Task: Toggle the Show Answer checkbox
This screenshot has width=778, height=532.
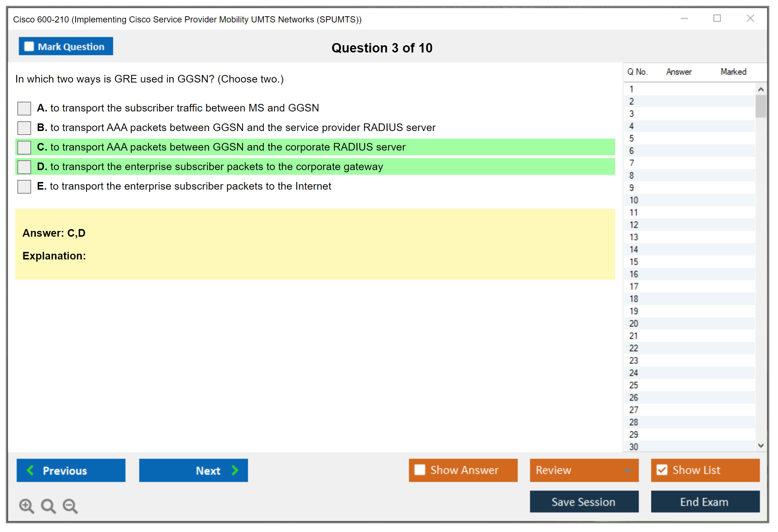Action: coord(420,470)
